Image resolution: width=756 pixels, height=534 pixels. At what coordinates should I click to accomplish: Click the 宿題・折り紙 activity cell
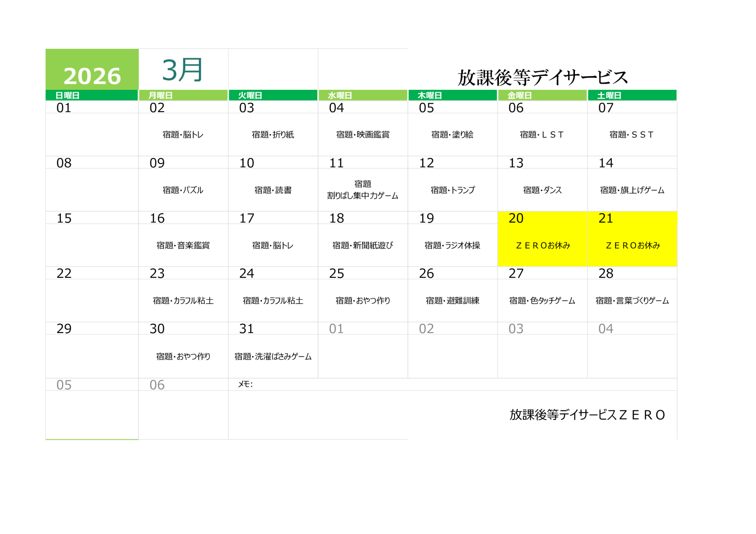(273, 134)
